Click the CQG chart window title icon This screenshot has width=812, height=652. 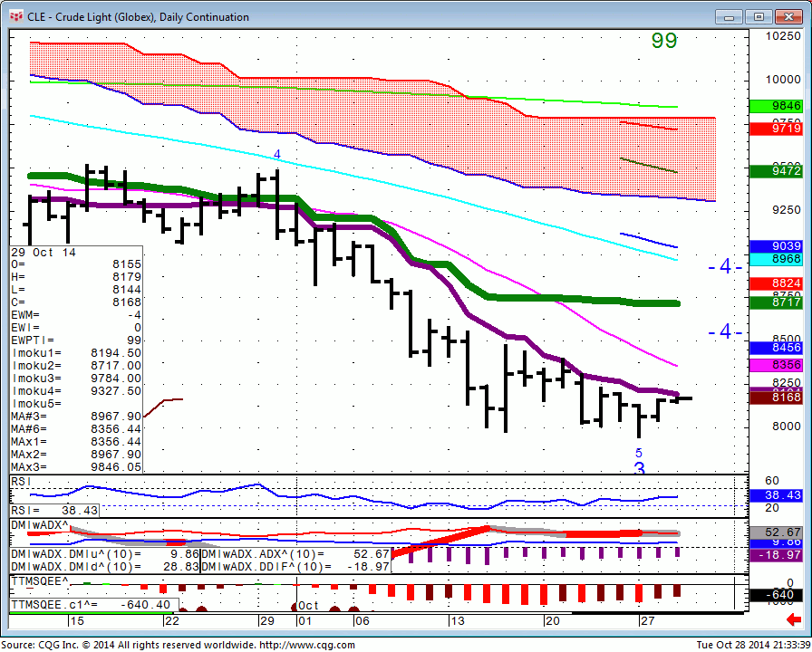pos(16,16)
